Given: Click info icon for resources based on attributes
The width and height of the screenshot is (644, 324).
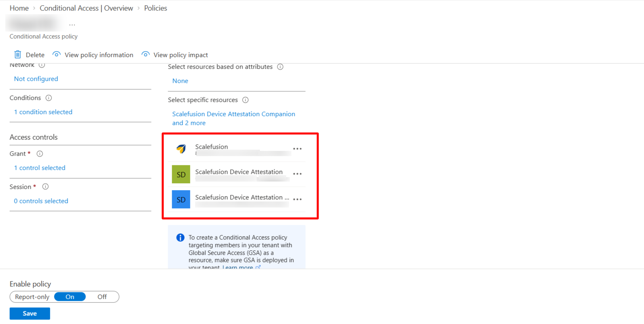Looking at the screenshot, I should pos(280,67).
